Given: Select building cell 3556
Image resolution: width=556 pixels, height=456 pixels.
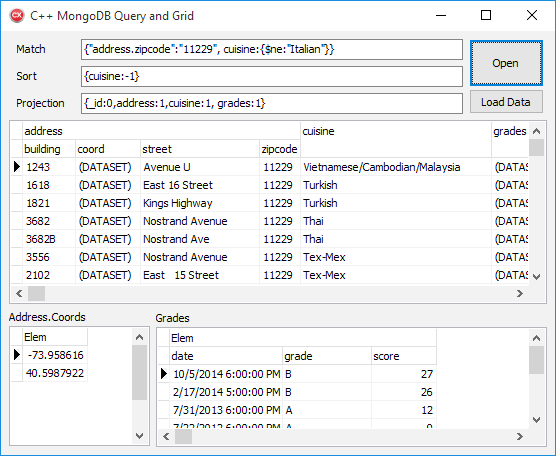Looking at the screenshot, I should point(49,257).
